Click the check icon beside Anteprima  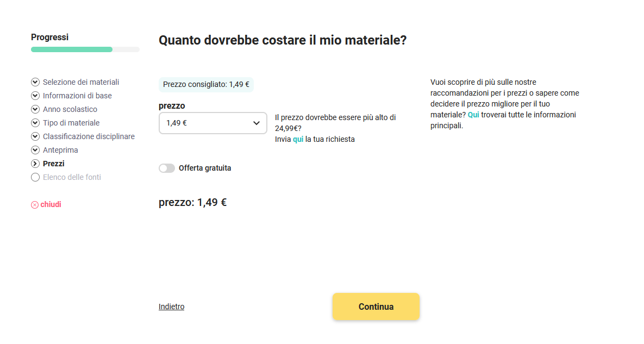[35, 150]
